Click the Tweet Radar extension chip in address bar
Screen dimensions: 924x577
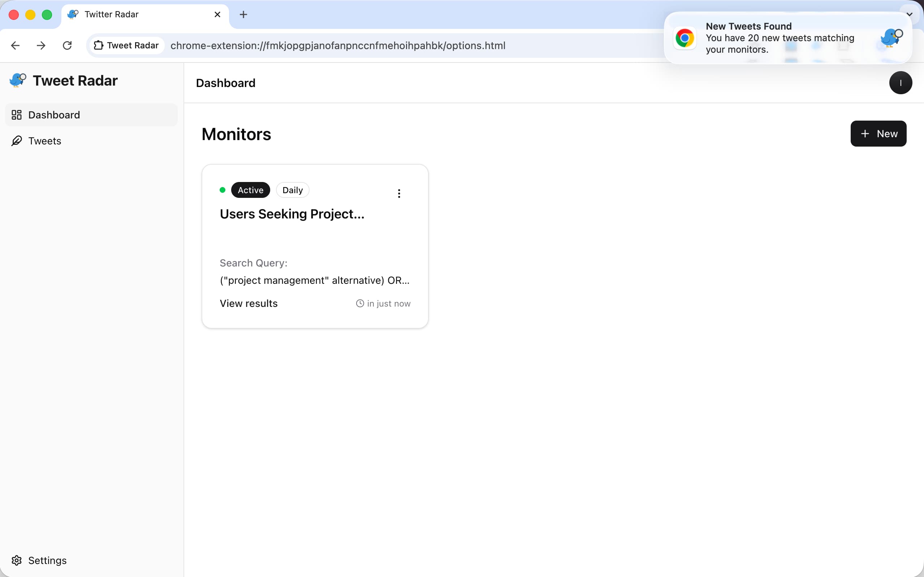click(126, 45)
